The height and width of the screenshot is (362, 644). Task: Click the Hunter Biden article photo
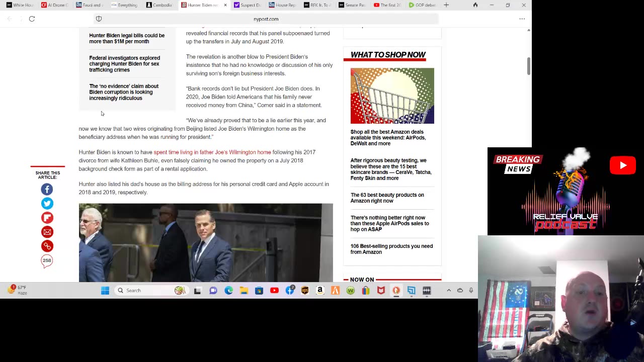point(206,243)
